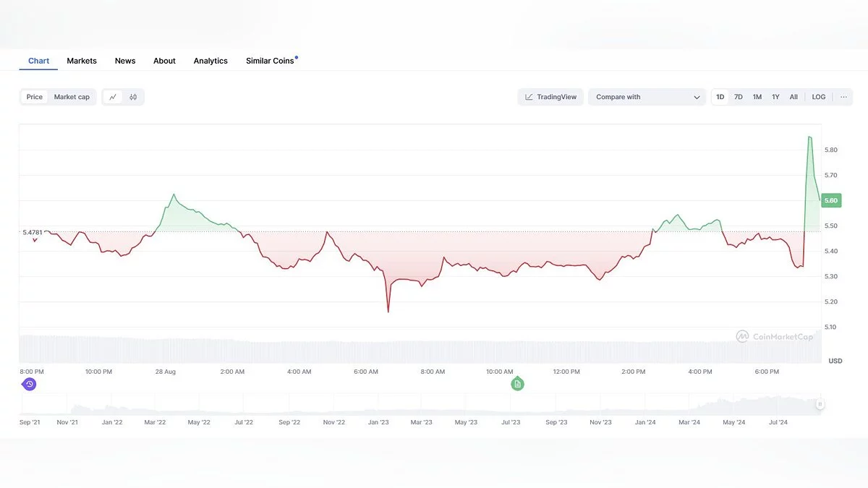Toggle Price view
The image size is (868, 488).
pyautogui.click(x=35, y=97)
